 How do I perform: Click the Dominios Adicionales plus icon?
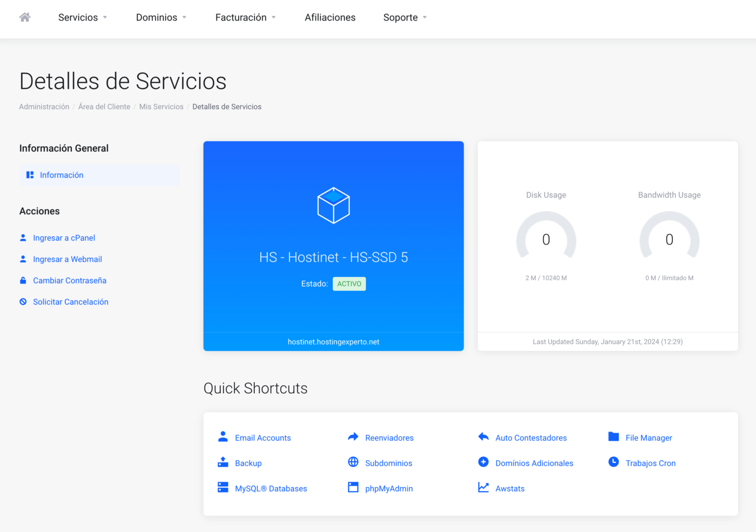(x=483, y=462)
